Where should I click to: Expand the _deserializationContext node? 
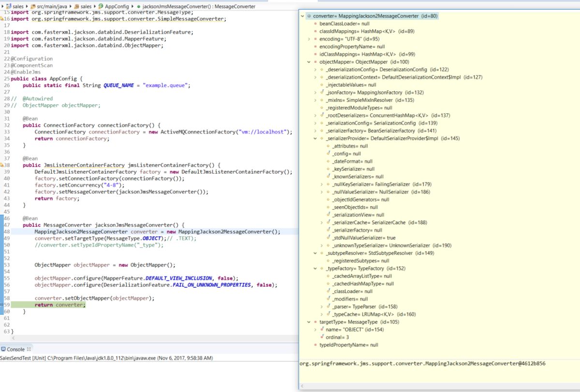coord(315,77)
